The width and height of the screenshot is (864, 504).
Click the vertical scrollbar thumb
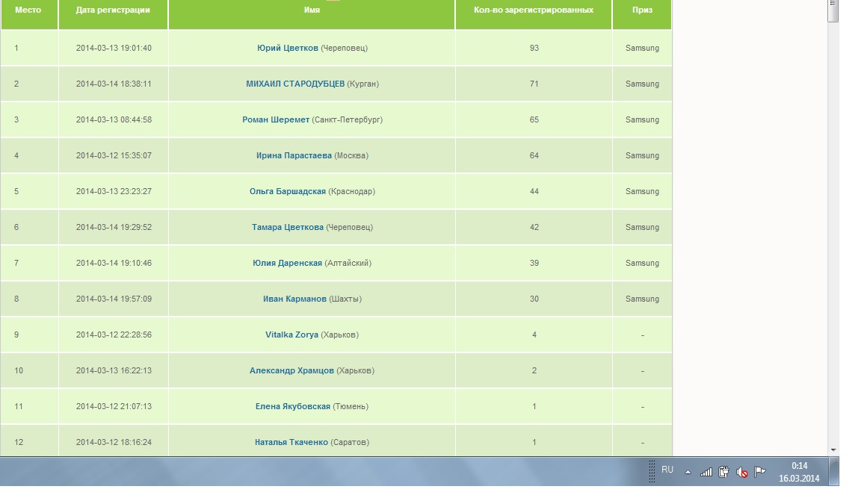pyautogui.click(x=833, y=10)
